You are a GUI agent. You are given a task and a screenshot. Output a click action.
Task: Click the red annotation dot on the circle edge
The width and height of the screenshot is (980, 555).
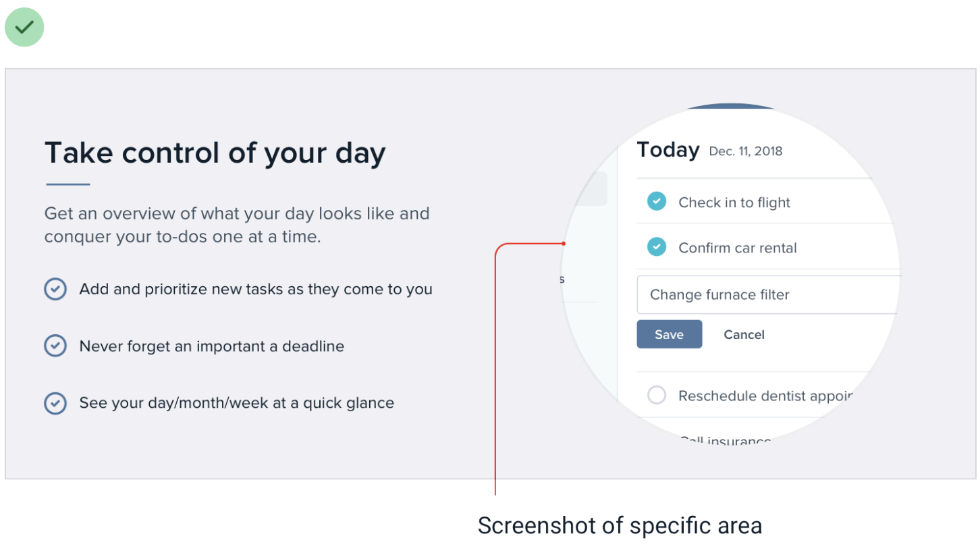click(564, 243)
